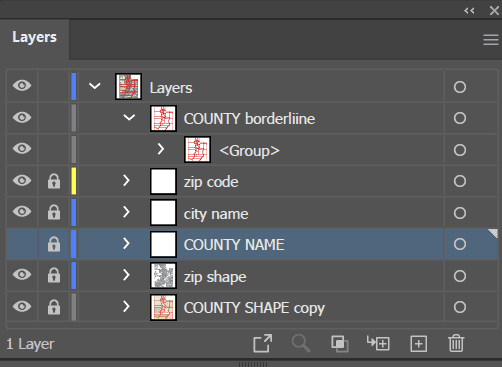The image size is (502, 367).
Task: Expand the zip shape layer
Action: click(126, 275)
